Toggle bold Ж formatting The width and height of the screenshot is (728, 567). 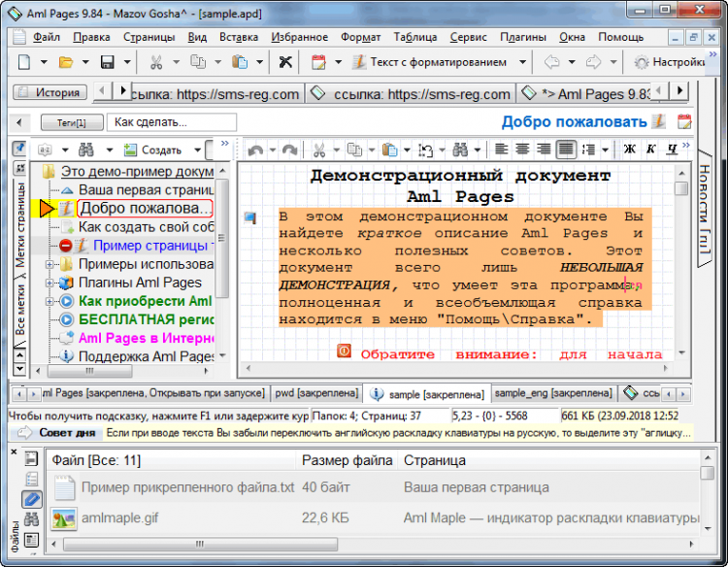point(630,150)
